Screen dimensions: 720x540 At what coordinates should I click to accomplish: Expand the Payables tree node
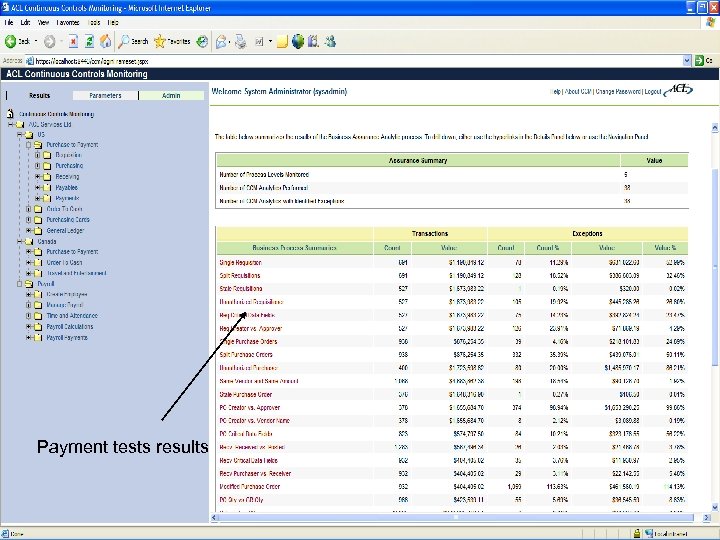coord(38,187)
